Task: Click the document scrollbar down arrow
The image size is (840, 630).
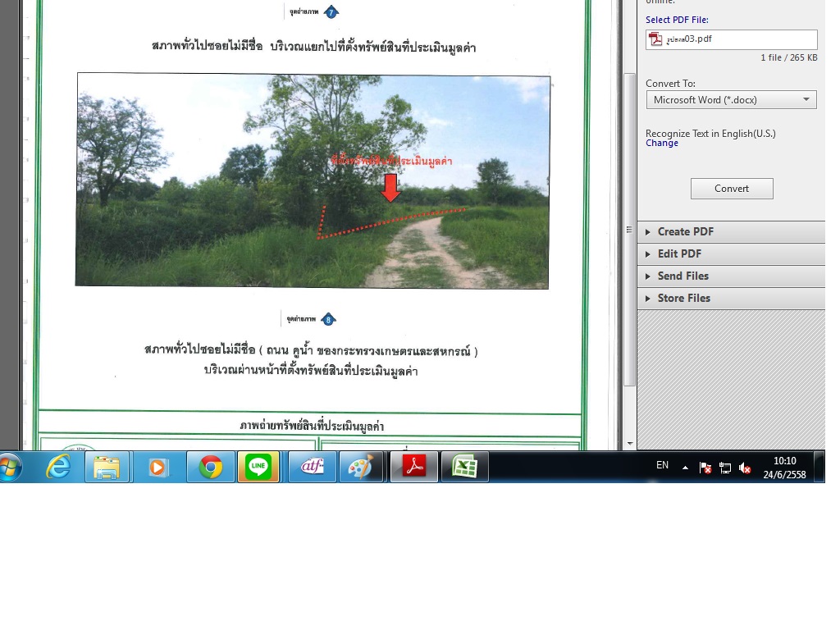Action: pyautogui.click(x=630, y=444)
